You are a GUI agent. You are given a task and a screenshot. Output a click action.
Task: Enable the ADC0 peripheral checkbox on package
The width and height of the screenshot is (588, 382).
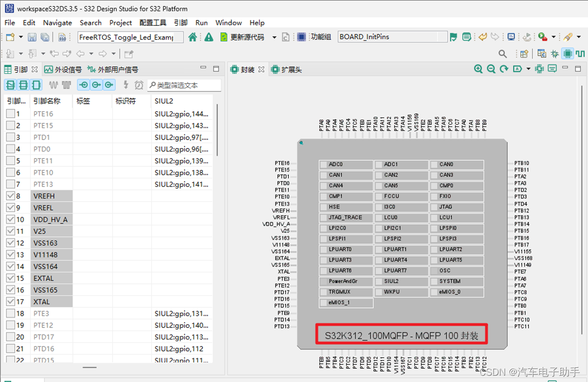323,165
